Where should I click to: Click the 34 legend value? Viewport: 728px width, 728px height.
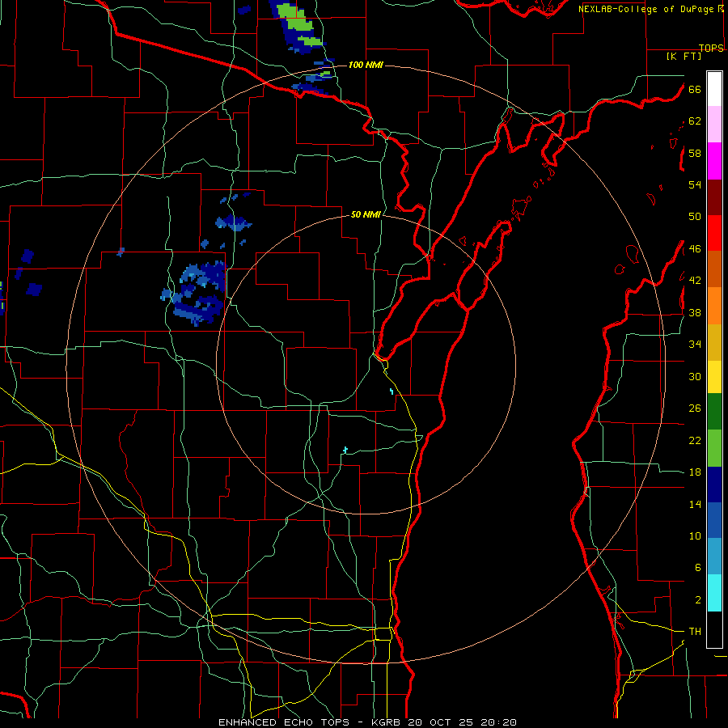695,345
